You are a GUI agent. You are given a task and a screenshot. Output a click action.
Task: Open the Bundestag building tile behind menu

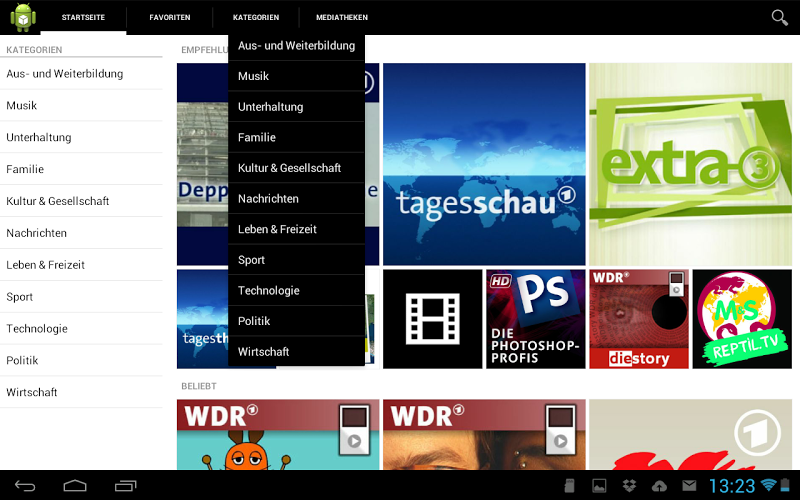(x=202, y=164)
